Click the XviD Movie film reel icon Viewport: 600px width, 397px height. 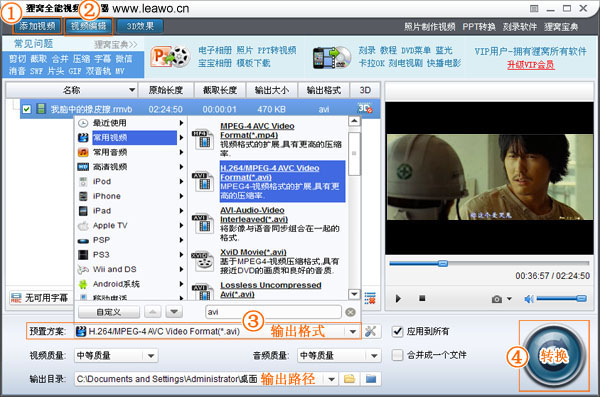[x=202, y=261]
